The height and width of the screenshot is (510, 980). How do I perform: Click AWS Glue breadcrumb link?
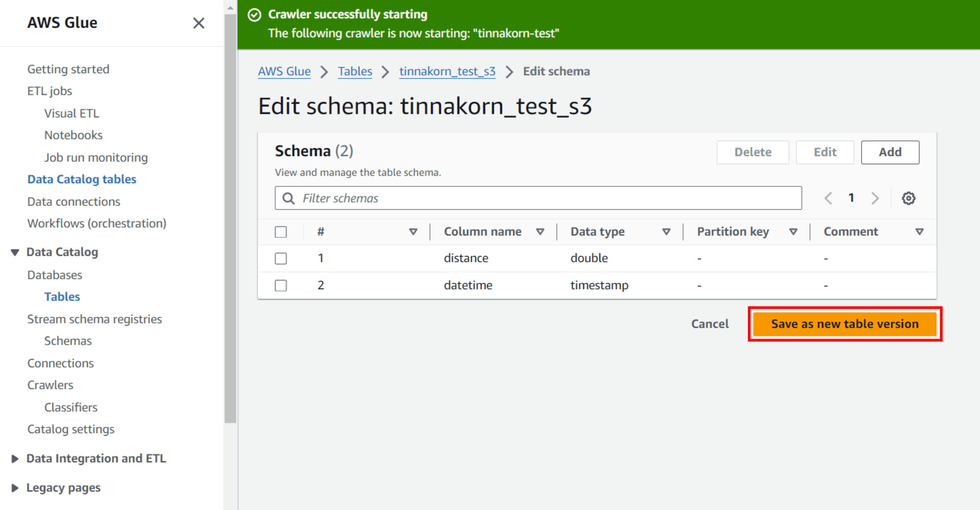pyautogui.click(x=284, y=72)
